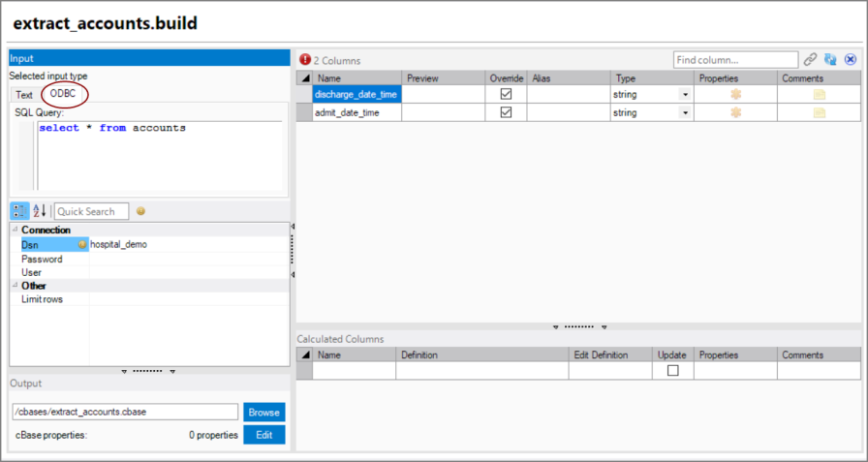
Task: Click the gold coin icon beside Quick Search
Action: pyautogui.click(x=140, y=211)
